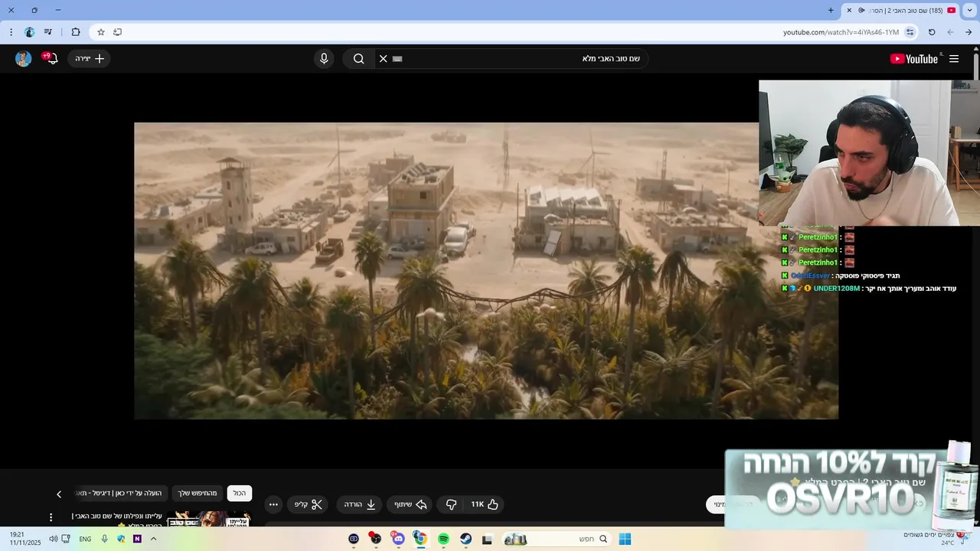Click the browser reload button
This screenshot has height=551, width=980.
pos(932,32)
